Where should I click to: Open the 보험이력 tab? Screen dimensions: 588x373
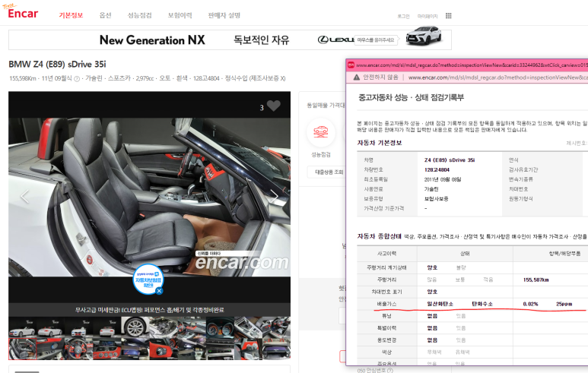pos(180,15)
